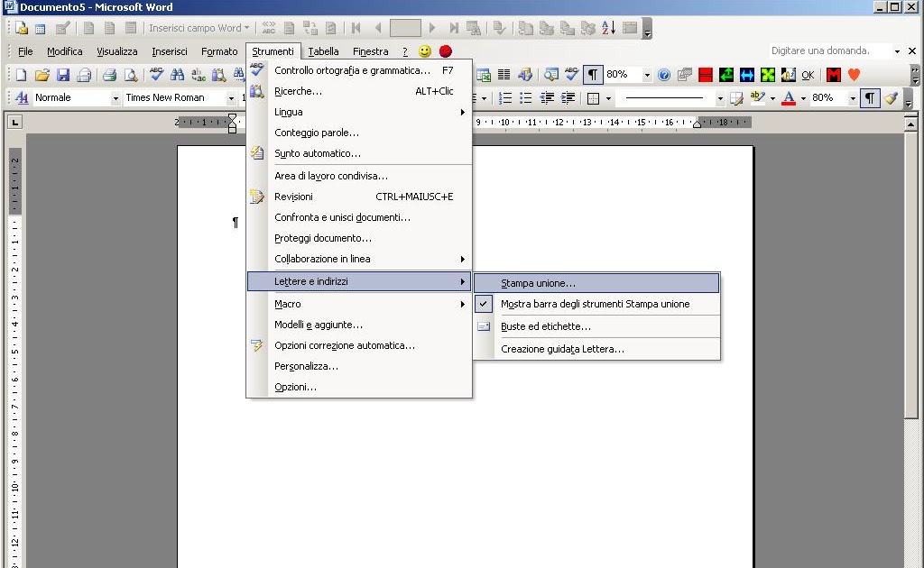This screenshot has height=568, width=924.
Task: Expand the Lingua submenu
Action: tap(358, 112)
